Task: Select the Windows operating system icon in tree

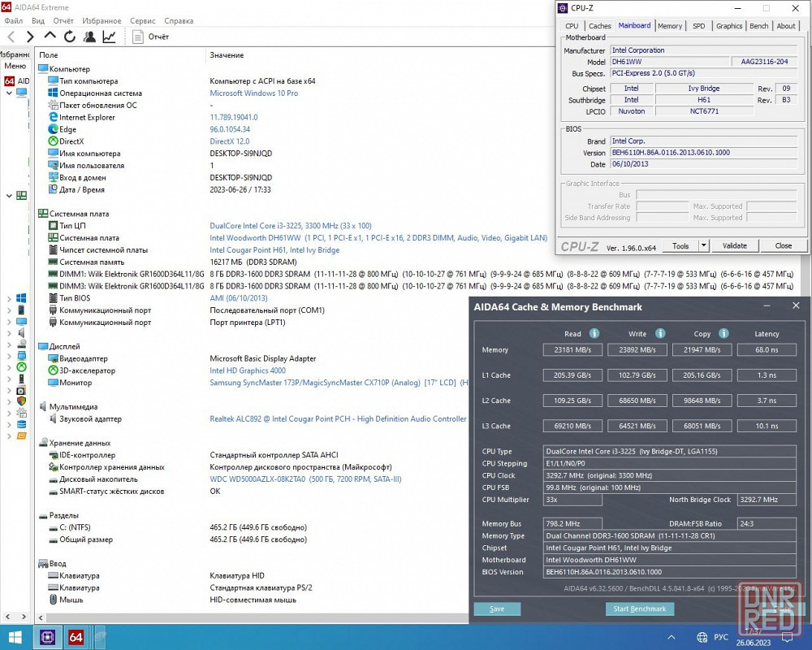Action: [x=21, y=298]
